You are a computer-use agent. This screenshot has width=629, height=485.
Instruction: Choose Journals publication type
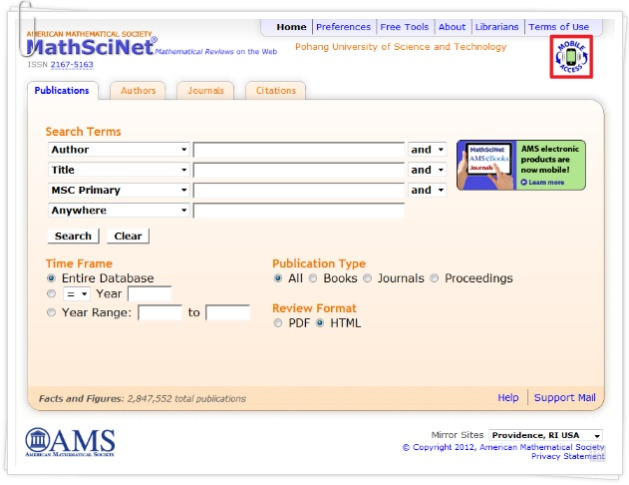coord(367,278)
